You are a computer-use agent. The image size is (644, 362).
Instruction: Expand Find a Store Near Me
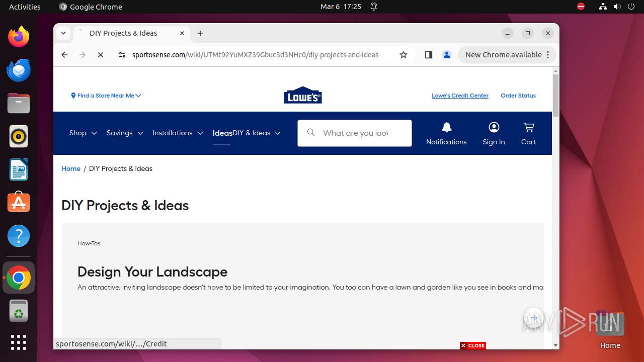(107, 96)
